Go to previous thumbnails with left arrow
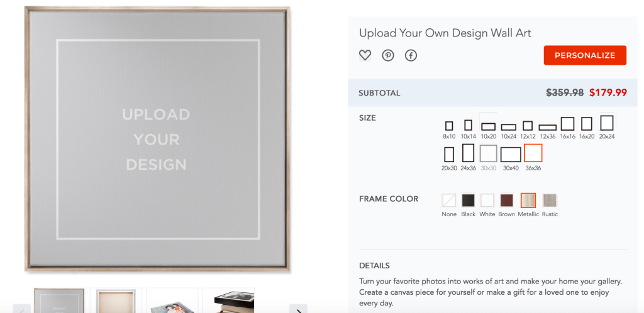 22,308
